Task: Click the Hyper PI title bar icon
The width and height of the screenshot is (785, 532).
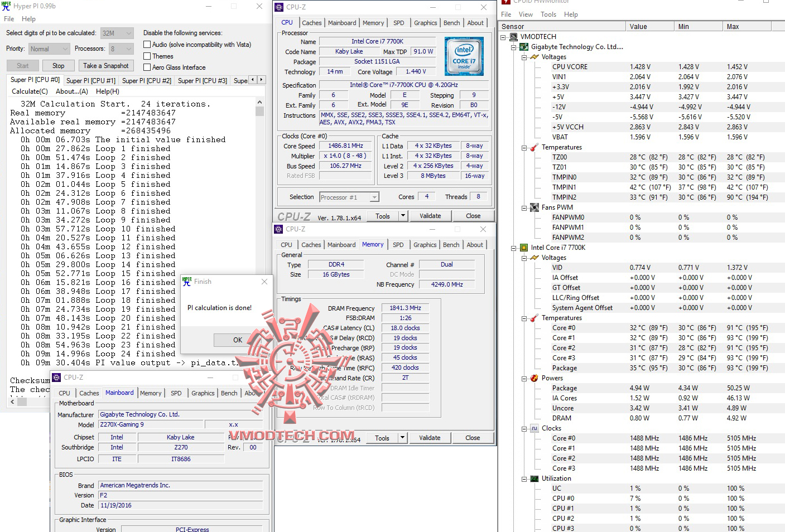Action: [x=6, y=6]
